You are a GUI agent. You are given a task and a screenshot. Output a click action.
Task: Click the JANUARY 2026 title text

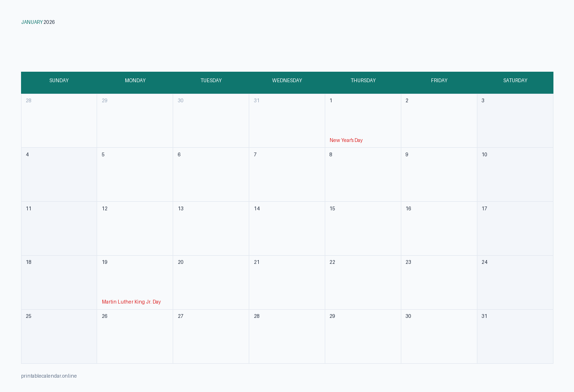[x=38, y=22]
